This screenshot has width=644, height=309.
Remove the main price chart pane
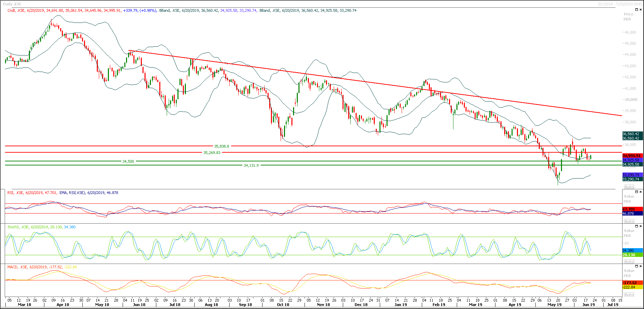(x=641, y=9)
